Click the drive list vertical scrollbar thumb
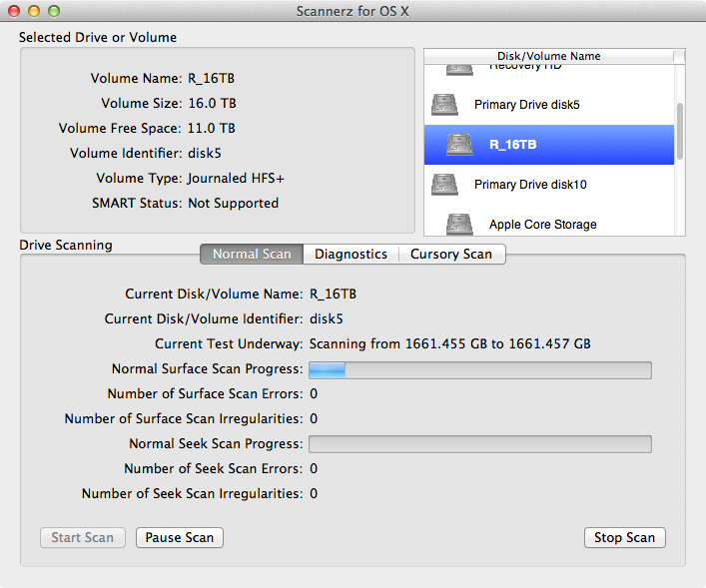Screen dimensions: 706x588 680,131
